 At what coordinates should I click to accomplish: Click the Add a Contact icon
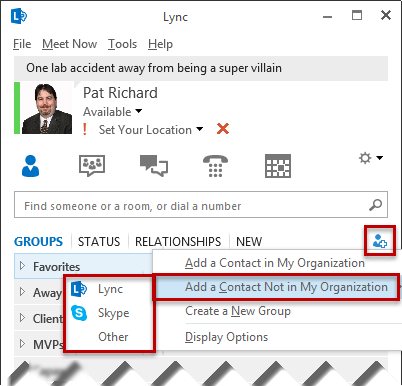[x=380, y=241]
